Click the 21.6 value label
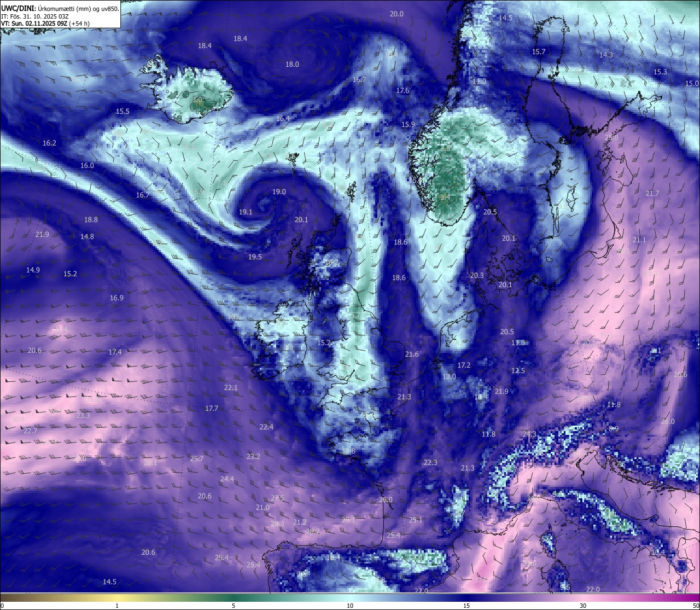The height and width of the screenshot is (610, 700). coord(412,354)
